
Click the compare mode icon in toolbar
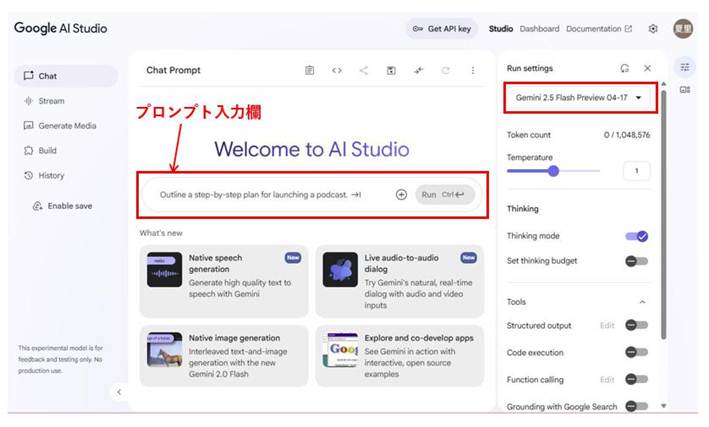[419, 70]
